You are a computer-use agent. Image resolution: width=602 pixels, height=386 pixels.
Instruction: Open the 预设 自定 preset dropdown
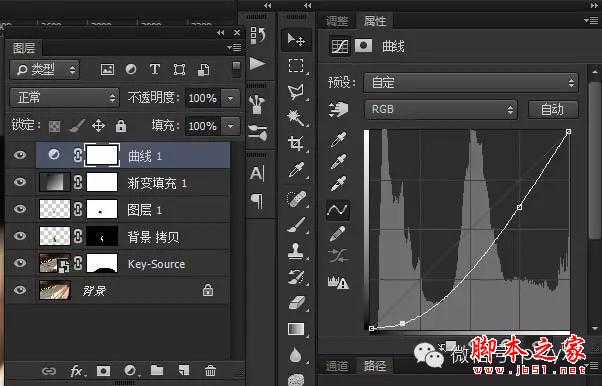pos(470,83)
